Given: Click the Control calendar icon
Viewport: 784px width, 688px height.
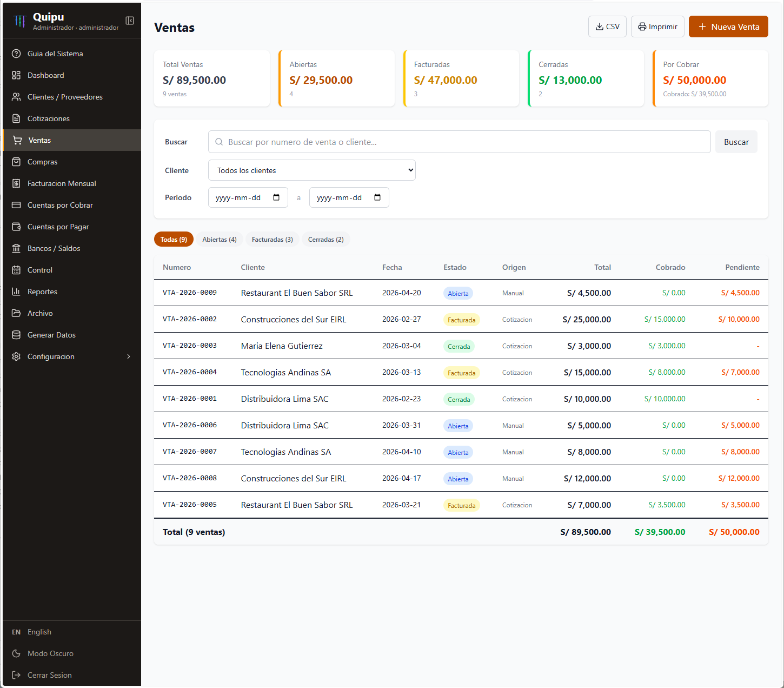Looking at the screenshot, I should pyautogui.click(x=16, y=270).
